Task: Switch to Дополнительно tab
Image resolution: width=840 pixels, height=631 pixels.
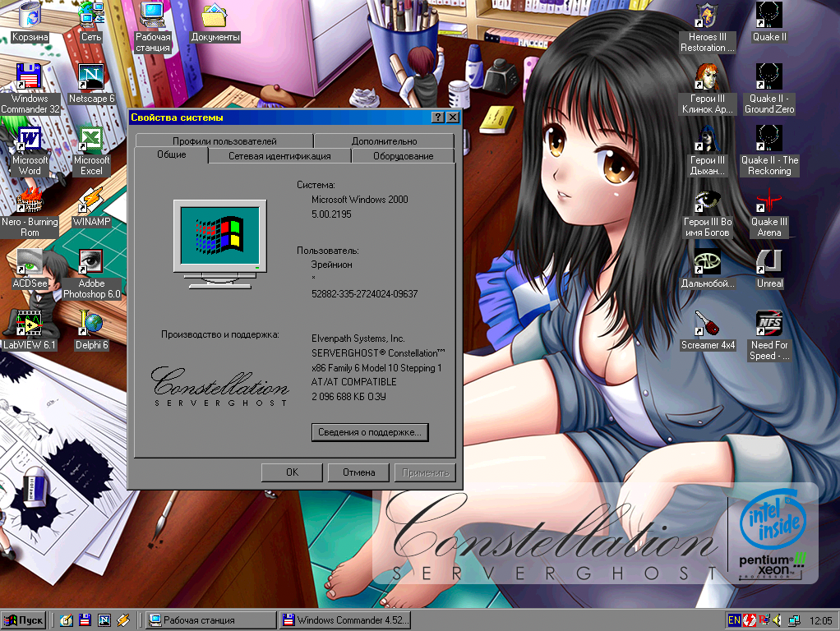Action: [x=384, y=140]
